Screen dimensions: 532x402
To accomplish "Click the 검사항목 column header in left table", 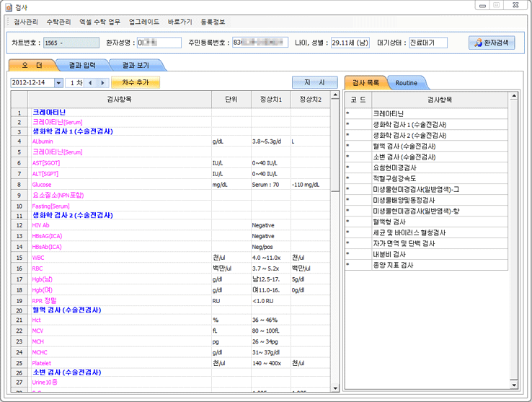I will pos(119,99).
